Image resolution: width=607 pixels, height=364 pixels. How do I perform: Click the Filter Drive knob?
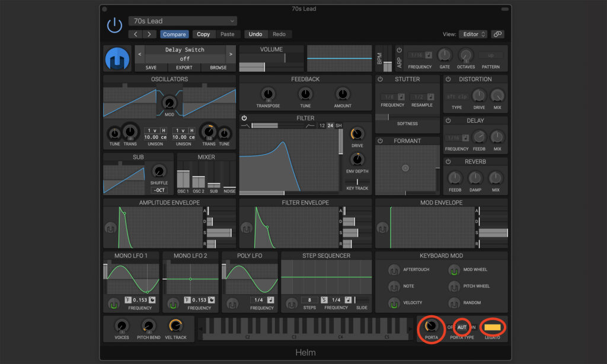point(357,134)
